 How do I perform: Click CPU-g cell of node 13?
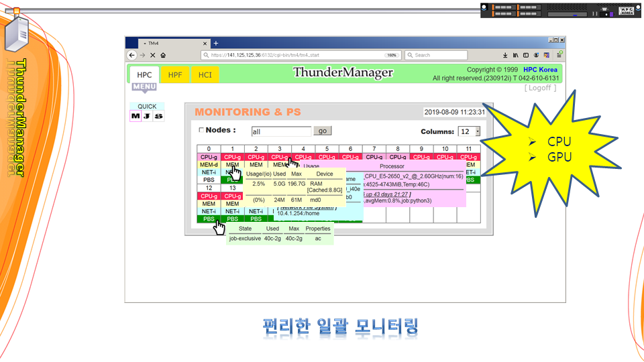tap(233, 196)
